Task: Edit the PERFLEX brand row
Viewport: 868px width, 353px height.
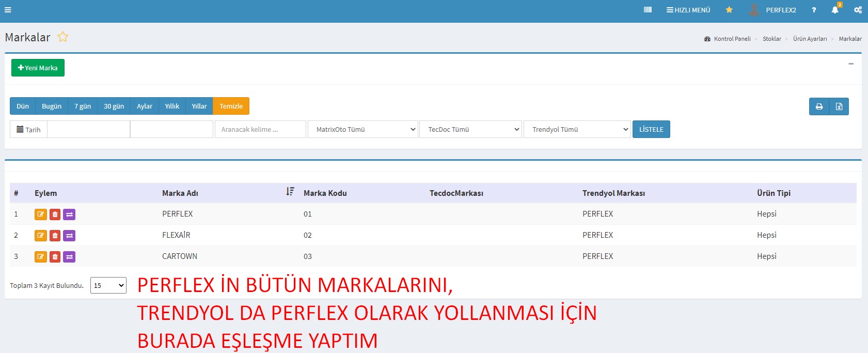Action: (x=41, y=214)
